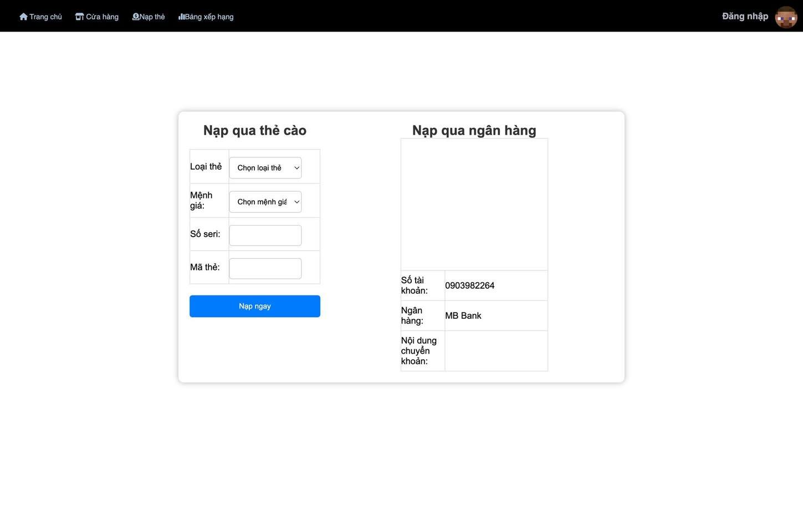Click the empty QR code area

tap(474, 204)
